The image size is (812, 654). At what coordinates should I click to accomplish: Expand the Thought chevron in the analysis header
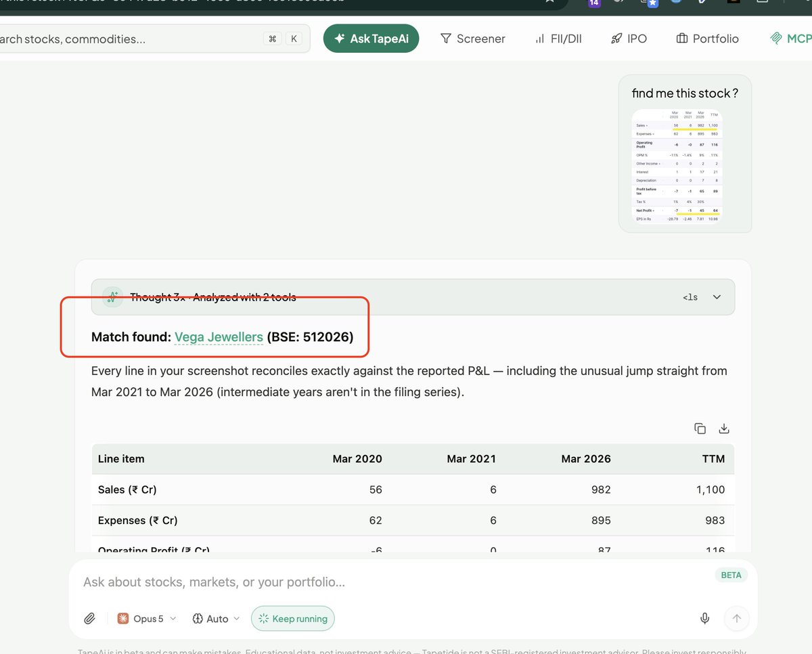coord(717,297)
